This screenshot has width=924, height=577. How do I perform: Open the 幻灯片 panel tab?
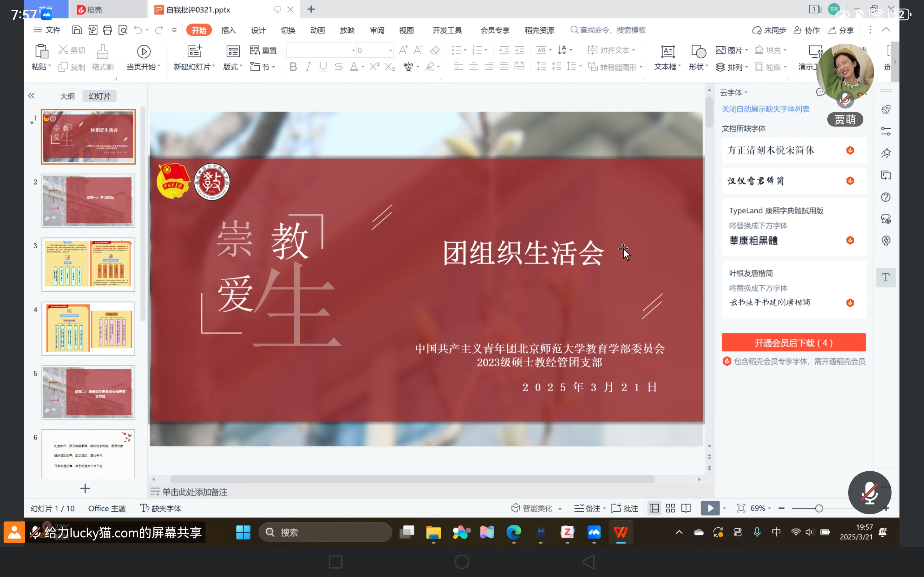point(99,96)
